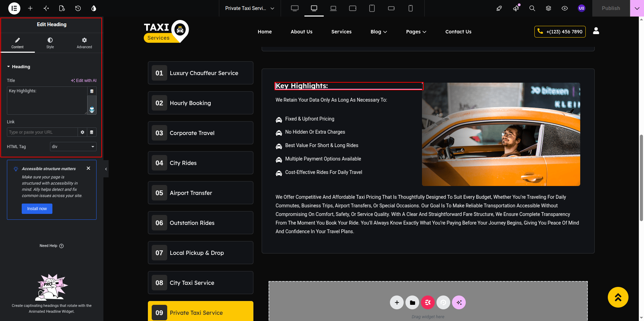Click Edit with AI link

click(84, 81)
